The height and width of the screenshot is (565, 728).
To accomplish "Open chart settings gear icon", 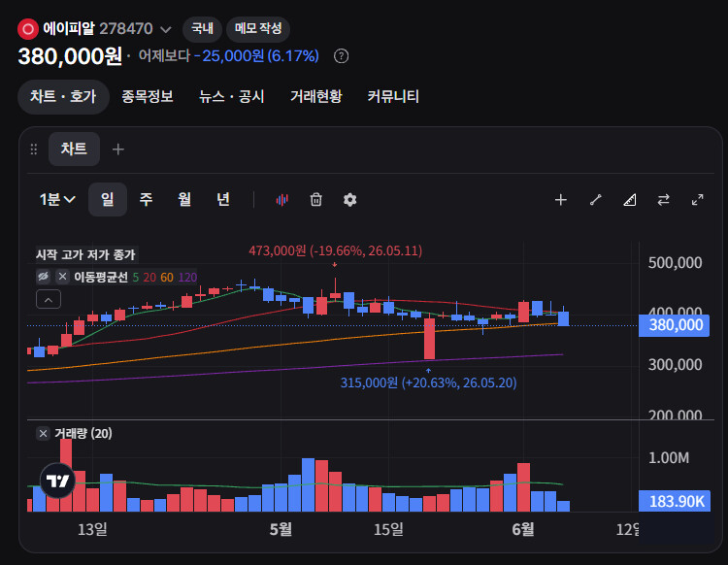I will click(x=349, y=200).
